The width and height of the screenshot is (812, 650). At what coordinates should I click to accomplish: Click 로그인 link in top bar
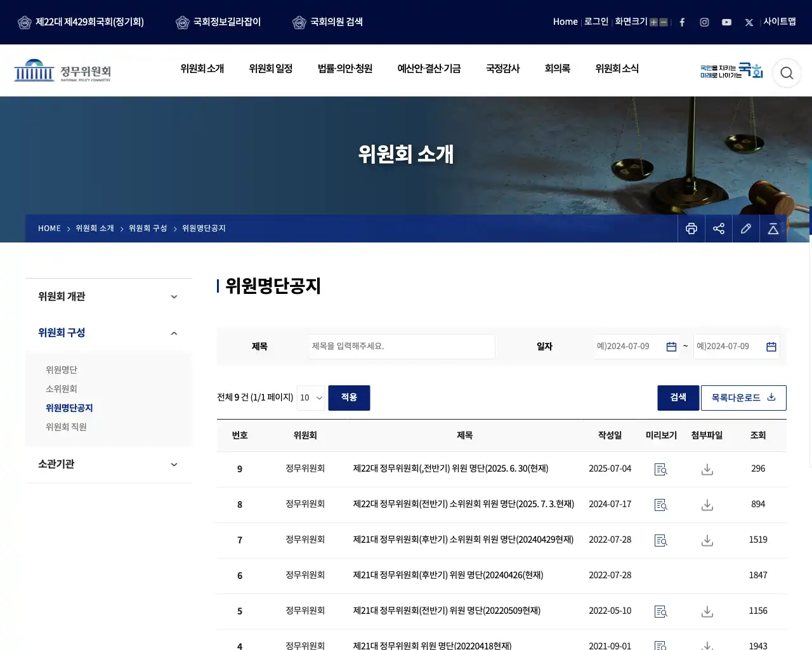coord(596,22)
